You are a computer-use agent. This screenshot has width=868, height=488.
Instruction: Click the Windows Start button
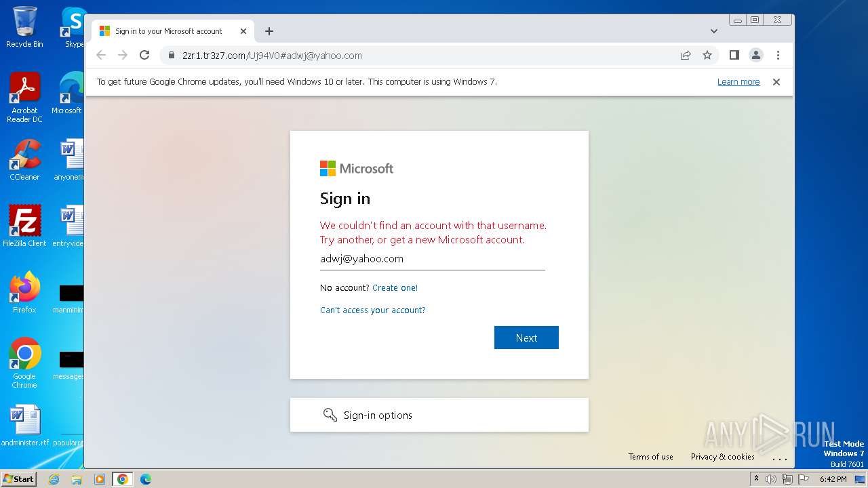pyautogui.click(x=18, y=479)
